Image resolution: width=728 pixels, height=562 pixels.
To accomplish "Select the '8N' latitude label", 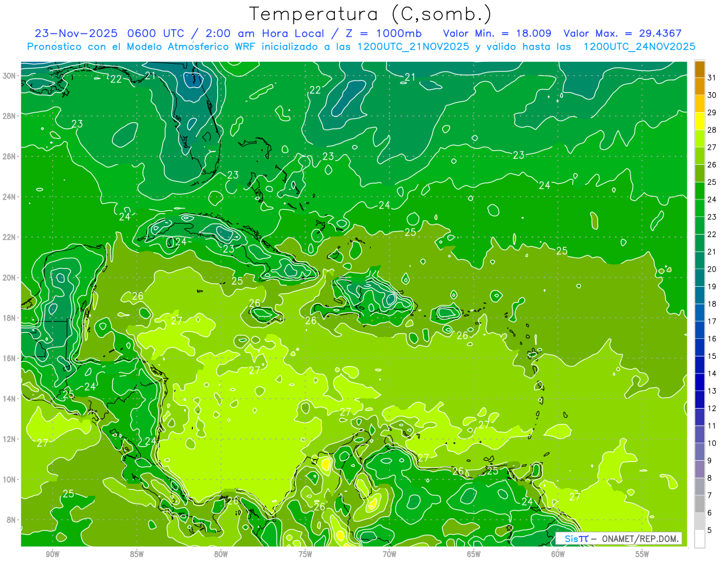I will pyautogui.click(x=12, y=520).
